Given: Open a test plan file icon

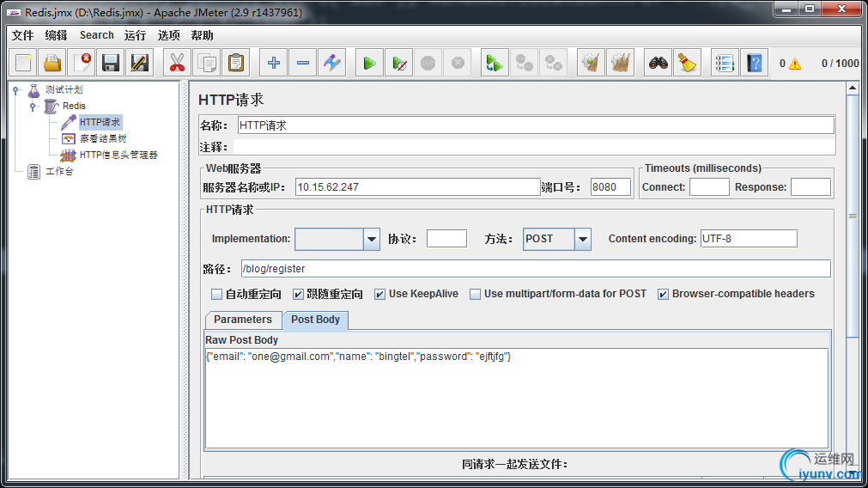Looking at the screenshot, I should point(52,63).
